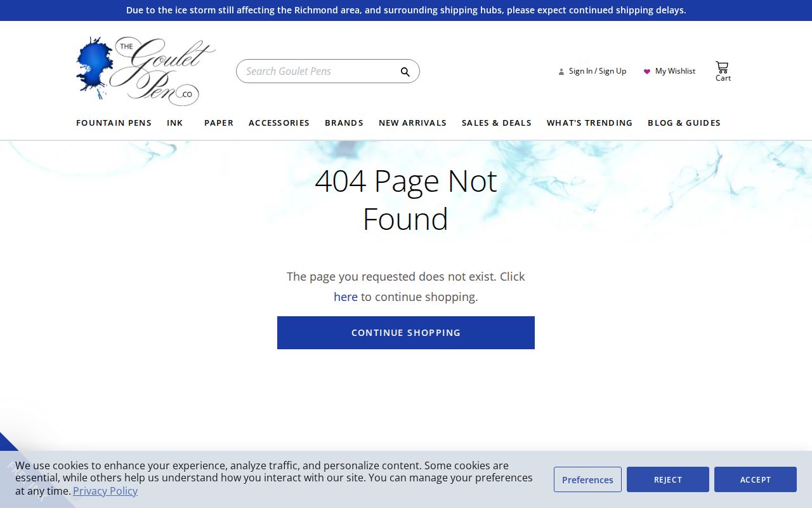Image resolution: width=812 pixels, height=508 pixels.
Task: Reject cookies in the banner
Action: (x=667, y=479)
